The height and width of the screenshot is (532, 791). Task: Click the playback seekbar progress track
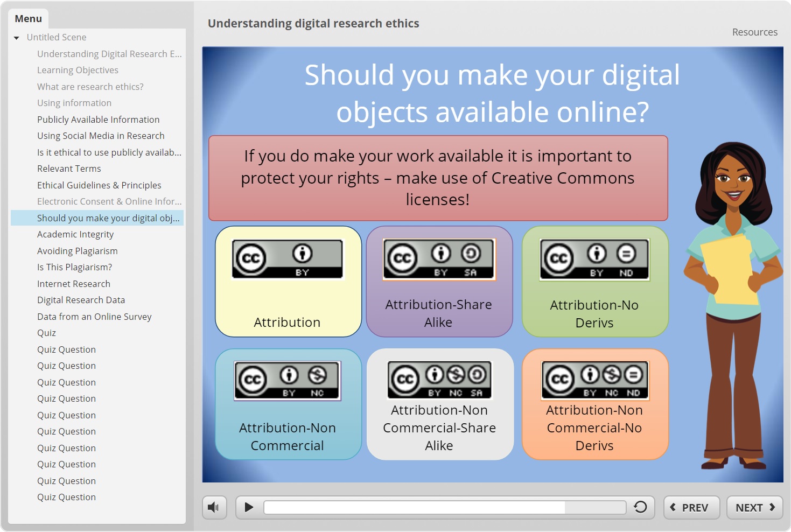445,507
